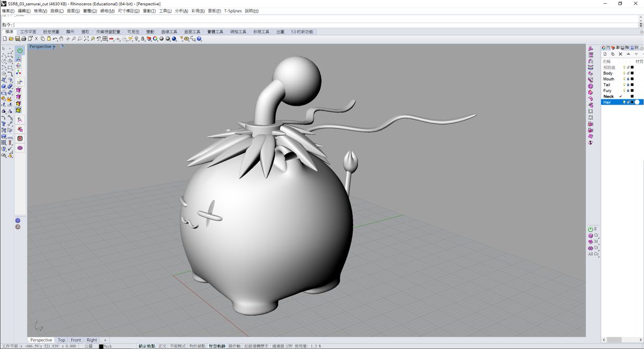Click the Move layer up arrow
This screenshot has width=644, height=349.
[628, 54]
